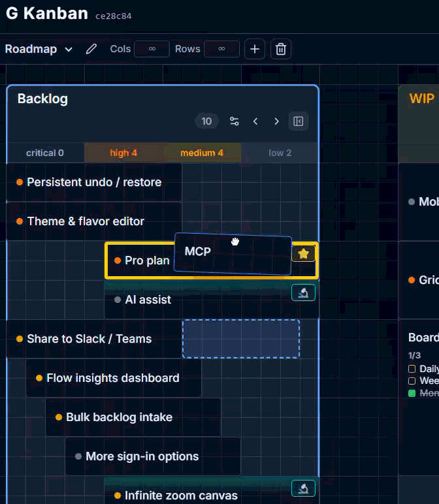Click the dashed drop placeholder slot

[x=241, y=339]
